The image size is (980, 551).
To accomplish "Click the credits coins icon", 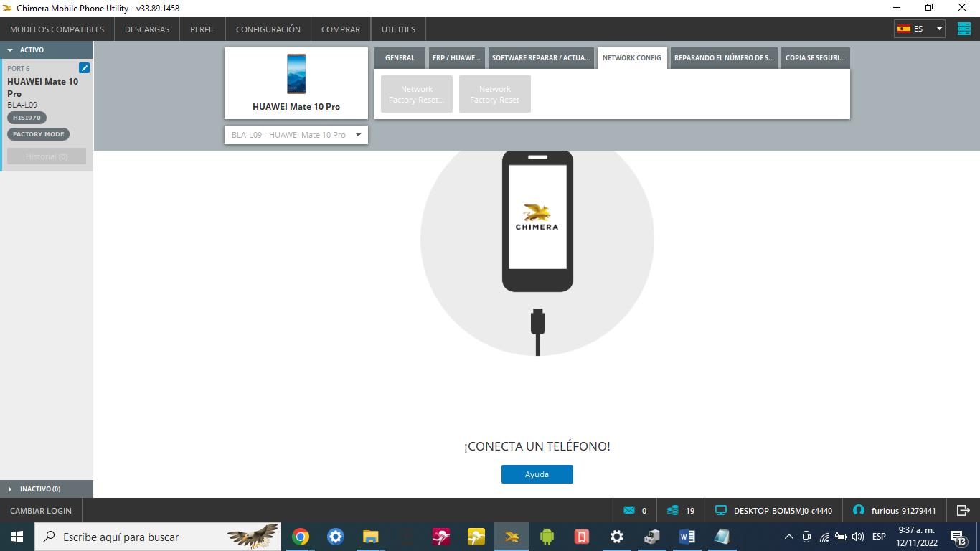I will (673, 511).
